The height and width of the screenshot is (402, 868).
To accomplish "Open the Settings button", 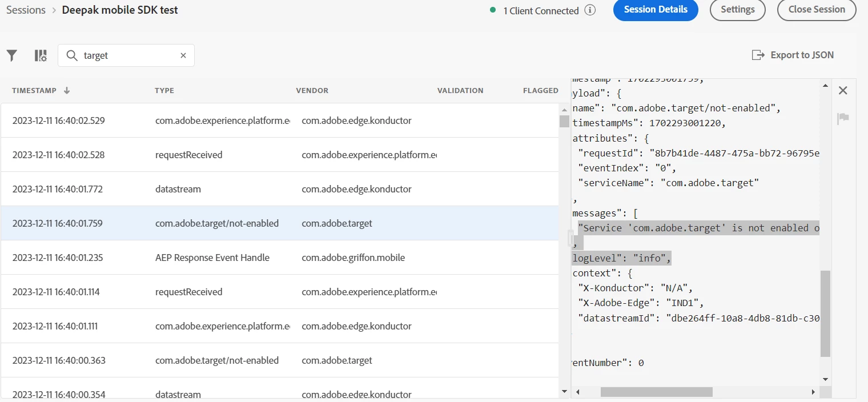I will pos(738,10).
